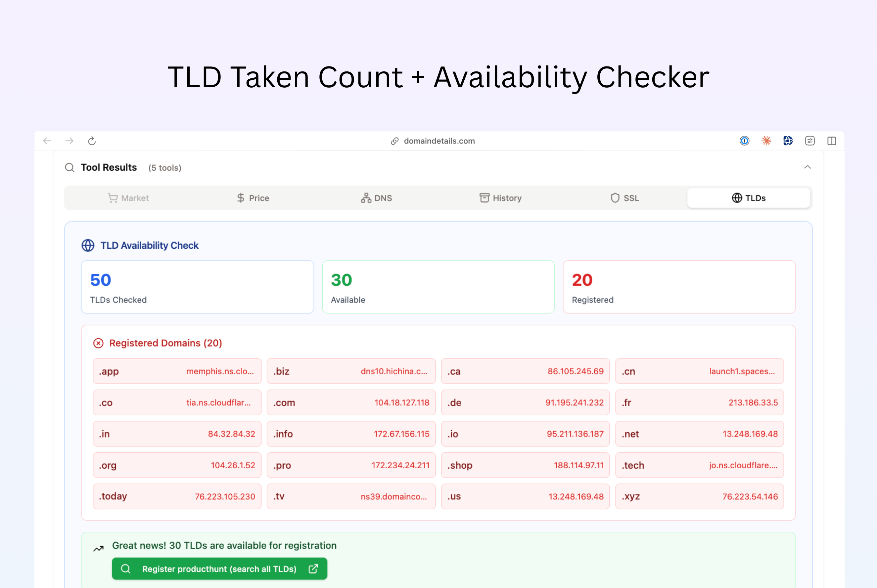Open the 1Password extension icon

[x=744, y=141]
